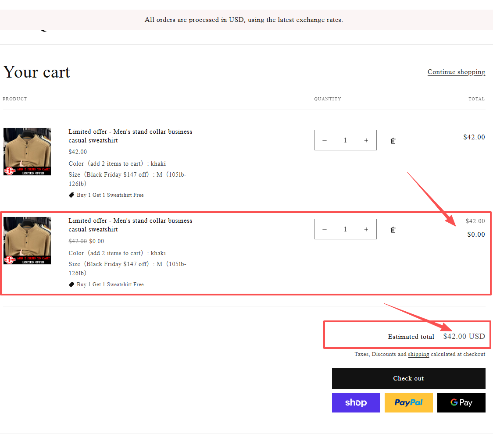Choose PayPal express checkout
Screen dimensions: 493x448
[x=408, y=402]
